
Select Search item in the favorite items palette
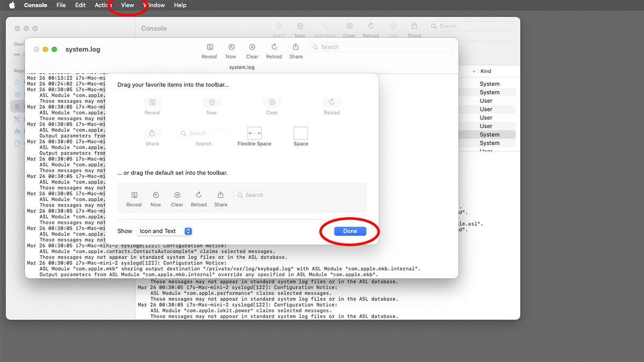pyautogui.click(x=203, y=137)
